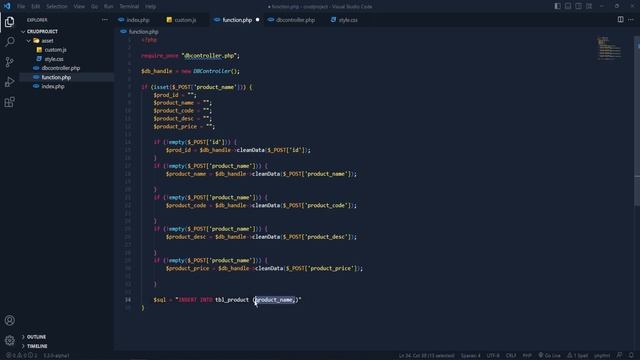The height and width of the screenshot is (360, 640).
Task: Open the Terminal menu
Action: pyautogui.click(x=129, y=7)
